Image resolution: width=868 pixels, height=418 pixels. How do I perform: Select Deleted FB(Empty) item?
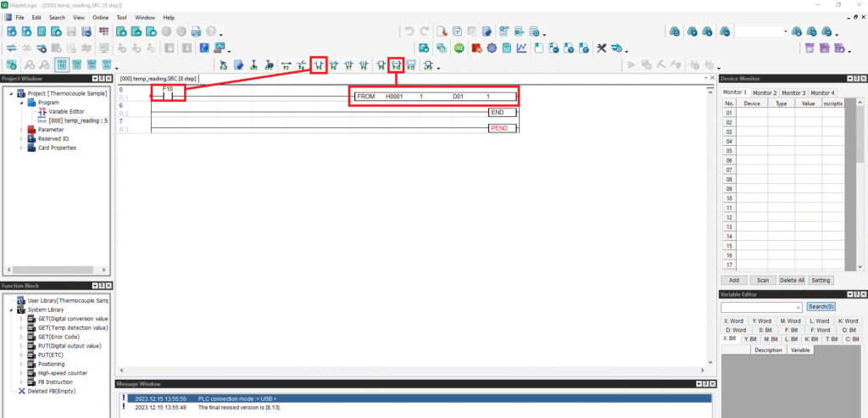click(x=52, y=392)
